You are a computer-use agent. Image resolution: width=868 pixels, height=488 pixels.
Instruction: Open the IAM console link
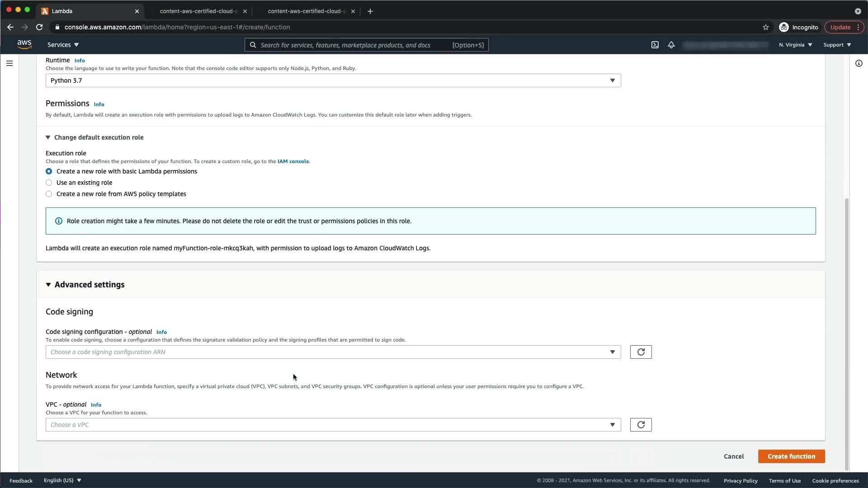tap(293, 161)
